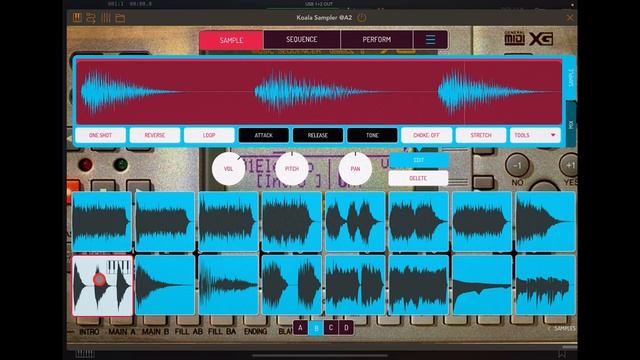The height and width of the screenshot is (360, 640).
Task: Tap fourth pad in top row
Action: (292, 222)
